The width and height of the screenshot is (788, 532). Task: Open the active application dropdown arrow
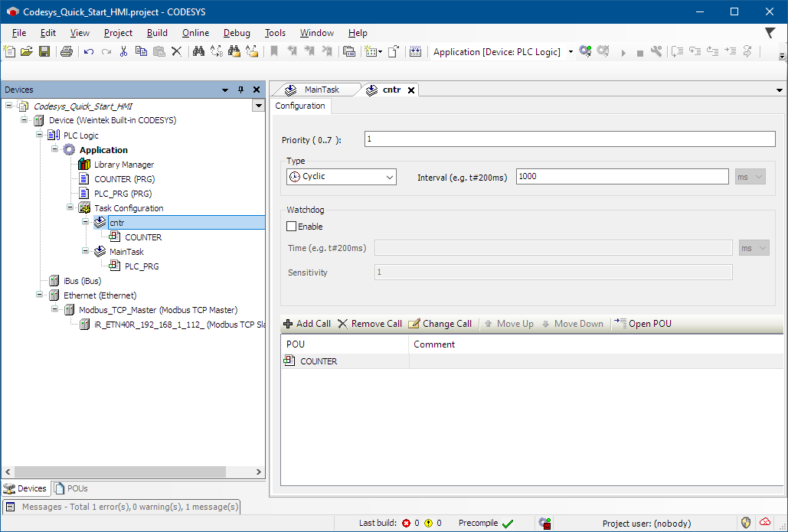click(x=571, y=52)
